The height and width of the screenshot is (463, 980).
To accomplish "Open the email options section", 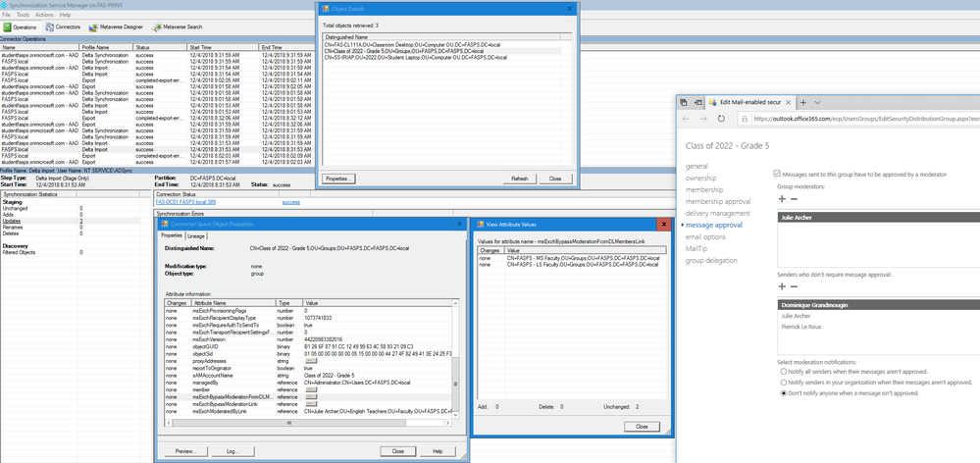I will click(705, 236).
